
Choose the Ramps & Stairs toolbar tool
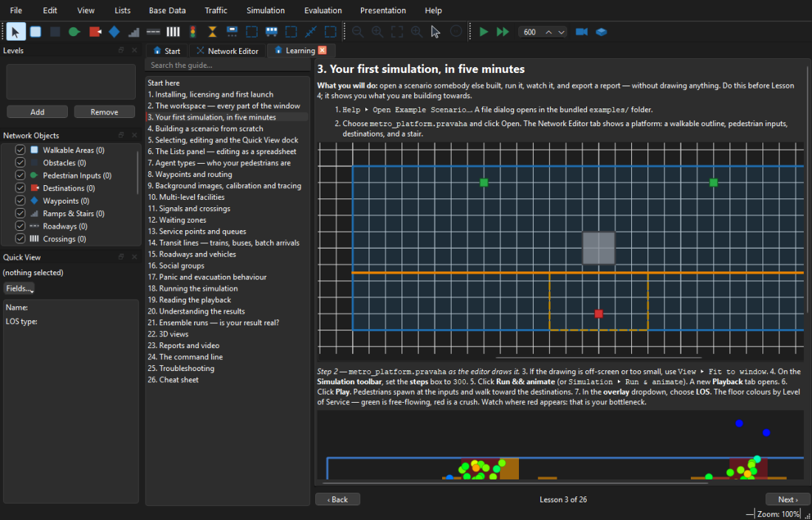[x=134, y=32]
